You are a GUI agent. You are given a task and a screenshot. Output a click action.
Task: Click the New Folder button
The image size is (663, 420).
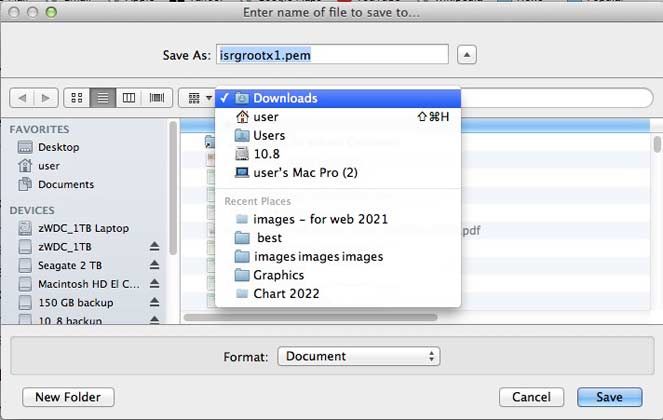[68, 397]
